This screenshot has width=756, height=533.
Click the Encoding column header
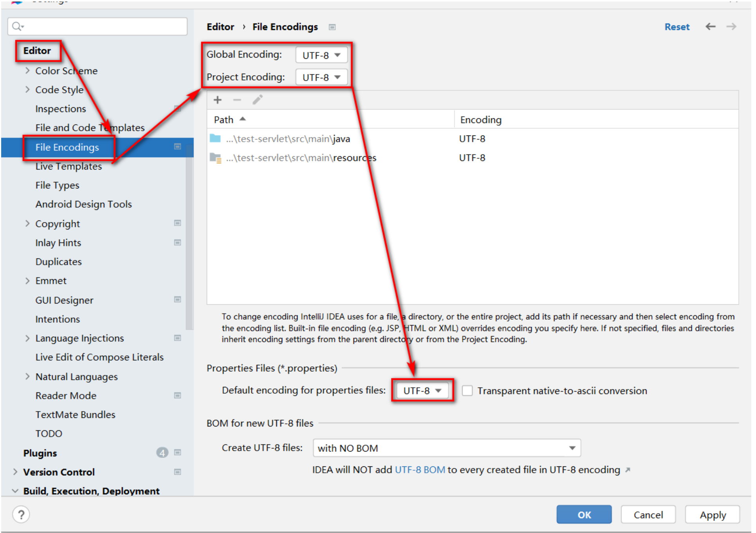click(x=596, y=119)
